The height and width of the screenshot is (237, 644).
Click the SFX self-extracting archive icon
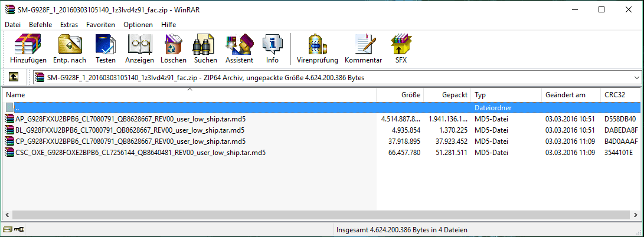[x=401, y=44]
